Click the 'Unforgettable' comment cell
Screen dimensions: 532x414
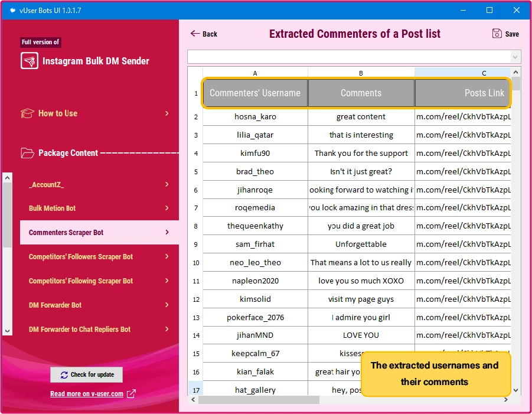point(361,245)
